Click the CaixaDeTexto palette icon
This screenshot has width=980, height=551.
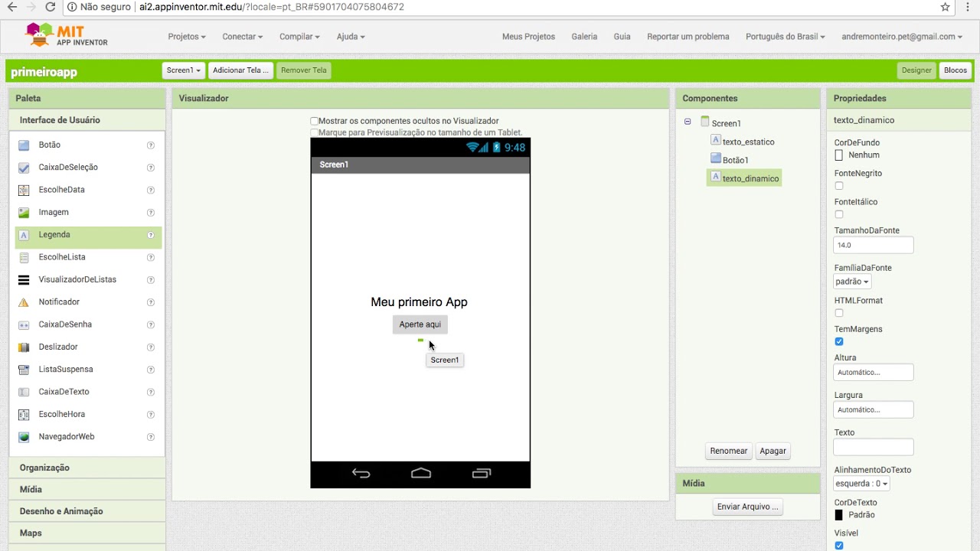tap(24, 392)
